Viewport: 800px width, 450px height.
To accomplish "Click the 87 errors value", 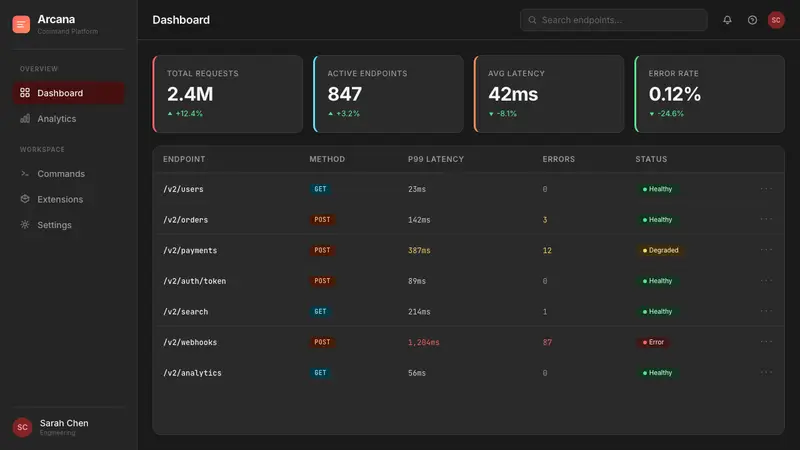I will click(x=547, y=342).
